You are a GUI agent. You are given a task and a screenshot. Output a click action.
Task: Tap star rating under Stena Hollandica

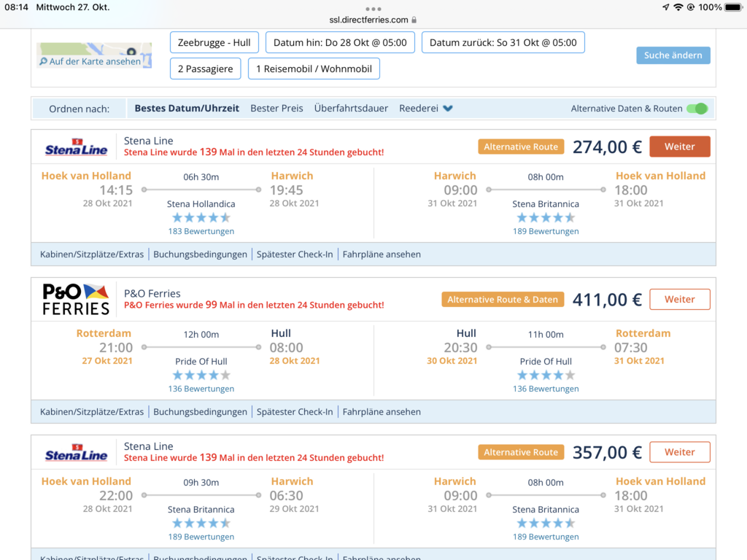pos(201,217)
